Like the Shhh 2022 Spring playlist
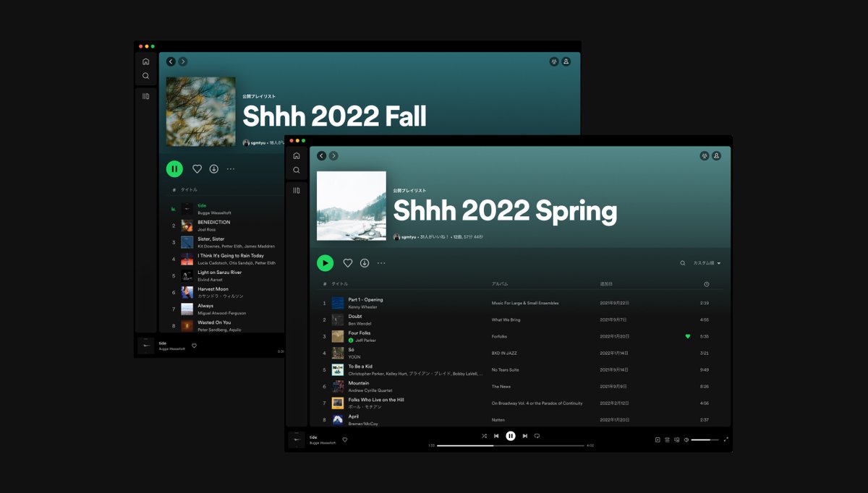The height and width of the screenshot is (493, 868). coord(348,263)
